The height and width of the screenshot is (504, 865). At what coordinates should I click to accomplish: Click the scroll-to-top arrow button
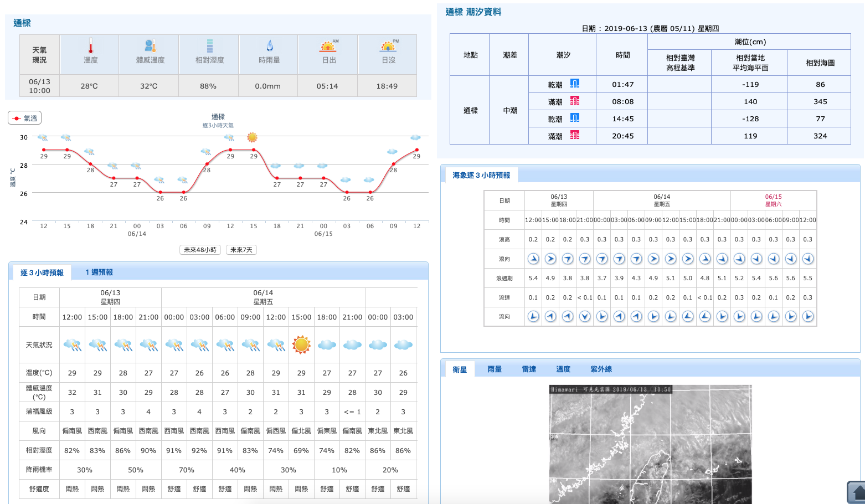tap(857, 492)
